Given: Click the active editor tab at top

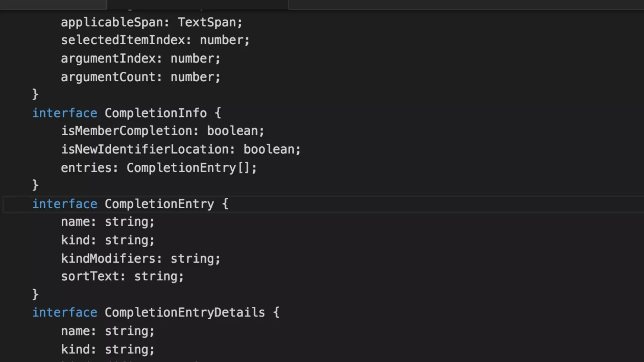Looking at the screenshot, I should [197, 4].
